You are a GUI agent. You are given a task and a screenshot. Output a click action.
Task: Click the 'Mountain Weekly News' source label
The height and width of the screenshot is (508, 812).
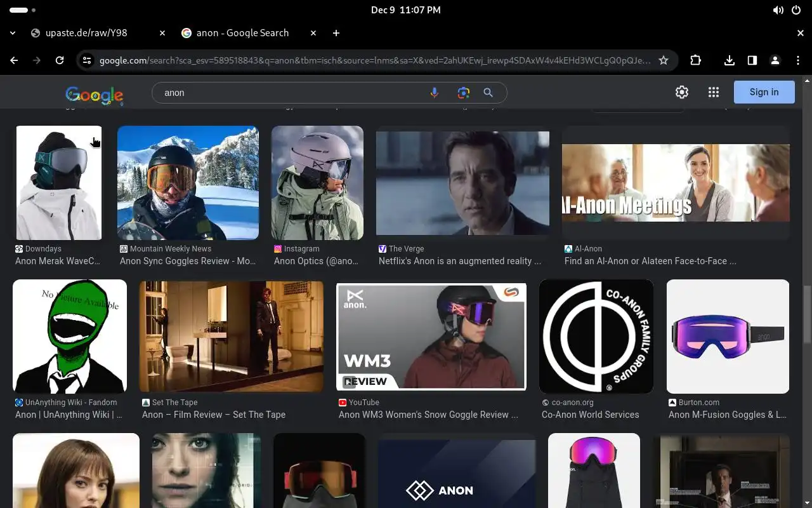[x=171, y=249]
